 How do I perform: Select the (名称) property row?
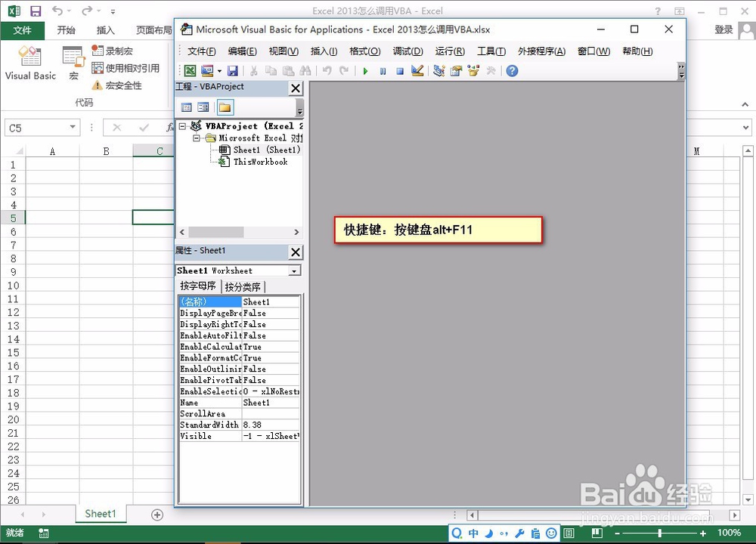click(x=239, y=301)
